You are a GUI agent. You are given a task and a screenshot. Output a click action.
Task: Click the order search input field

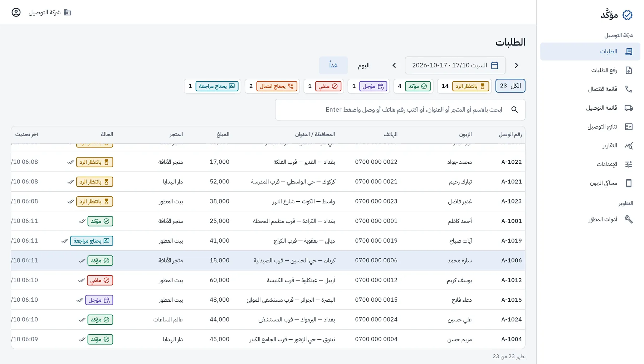coord(400,110)
